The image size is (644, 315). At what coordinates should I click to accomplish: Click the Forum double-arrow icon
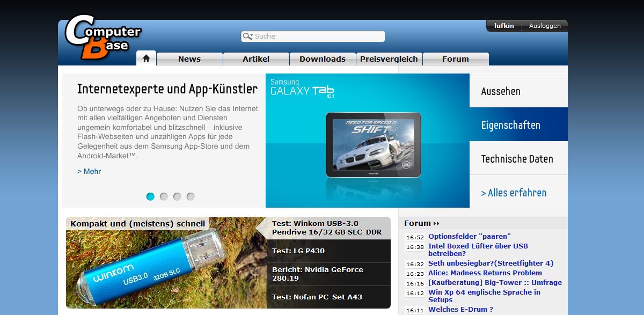(x=436, y=223)
